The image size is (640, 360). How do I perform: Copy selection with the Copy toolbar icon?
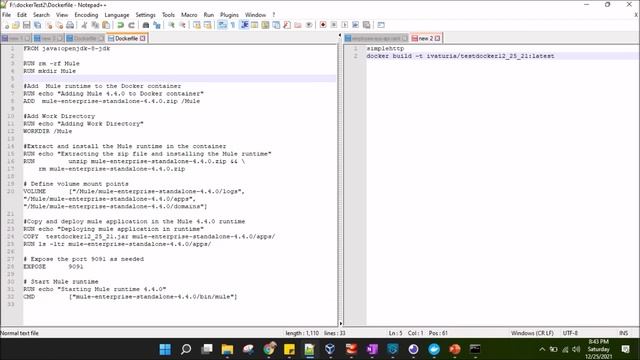pos(95,25)
